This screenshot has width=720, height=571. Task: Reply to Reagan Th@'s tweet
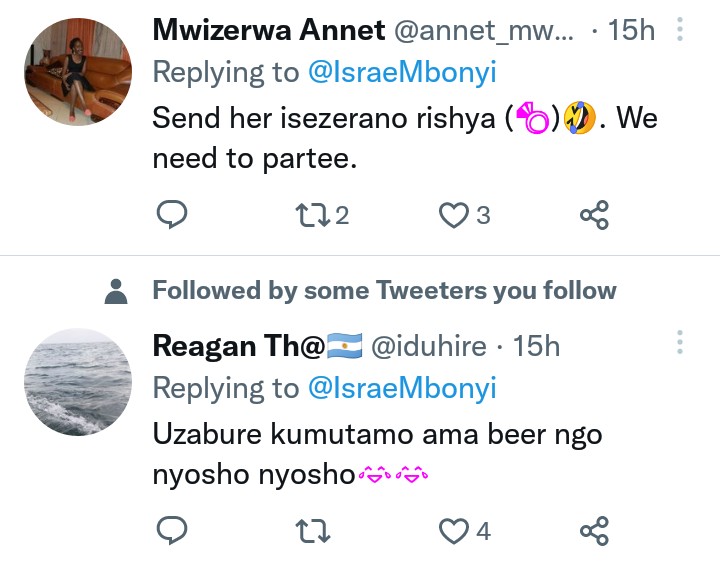[x=173, y=531]
